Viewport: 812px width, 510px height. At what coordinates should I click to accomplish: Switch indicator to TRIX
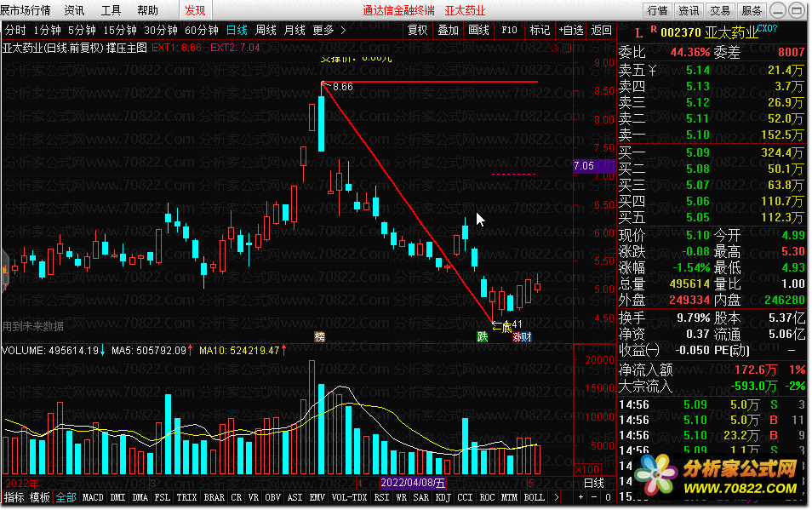click(x=186, y=497)
